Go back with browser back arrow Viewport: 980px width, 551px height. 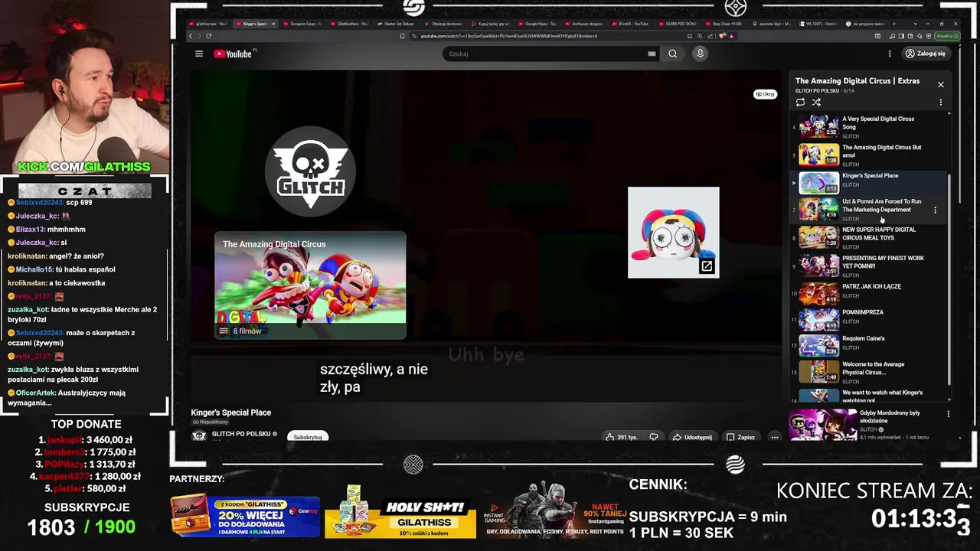point(191,36)
